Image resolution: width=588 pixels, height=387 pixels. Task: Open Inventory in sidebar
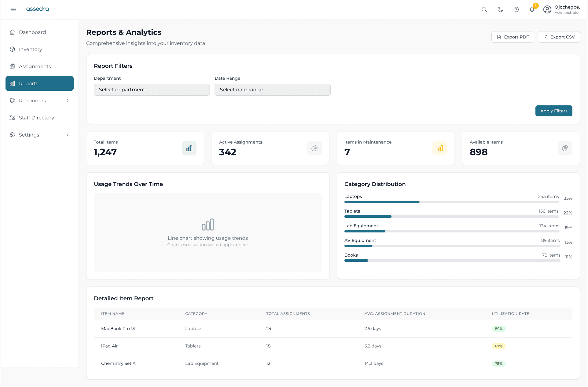(x=39, y=49)
